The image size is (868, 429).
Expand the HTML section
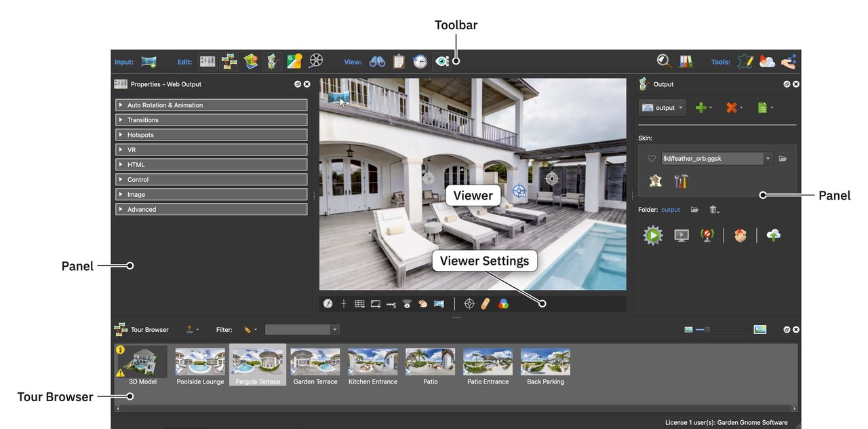tap(212, 165)
